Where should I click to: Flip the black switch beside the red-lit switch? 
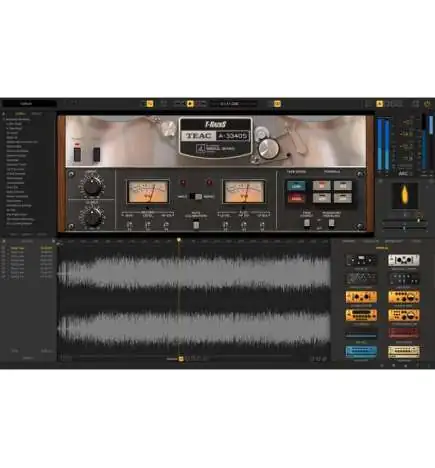coord(96,154)
